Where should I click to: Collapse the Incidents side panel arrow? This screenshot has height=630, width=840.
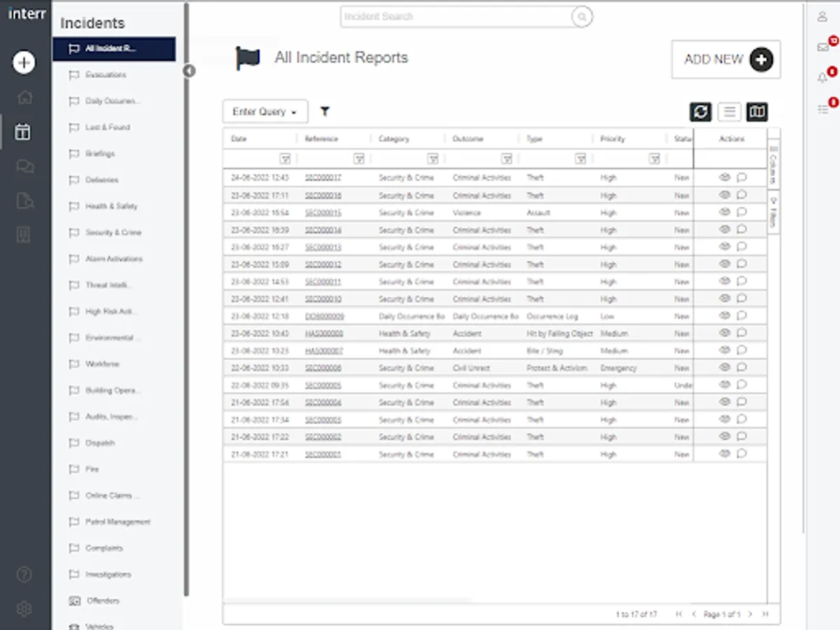189,71
